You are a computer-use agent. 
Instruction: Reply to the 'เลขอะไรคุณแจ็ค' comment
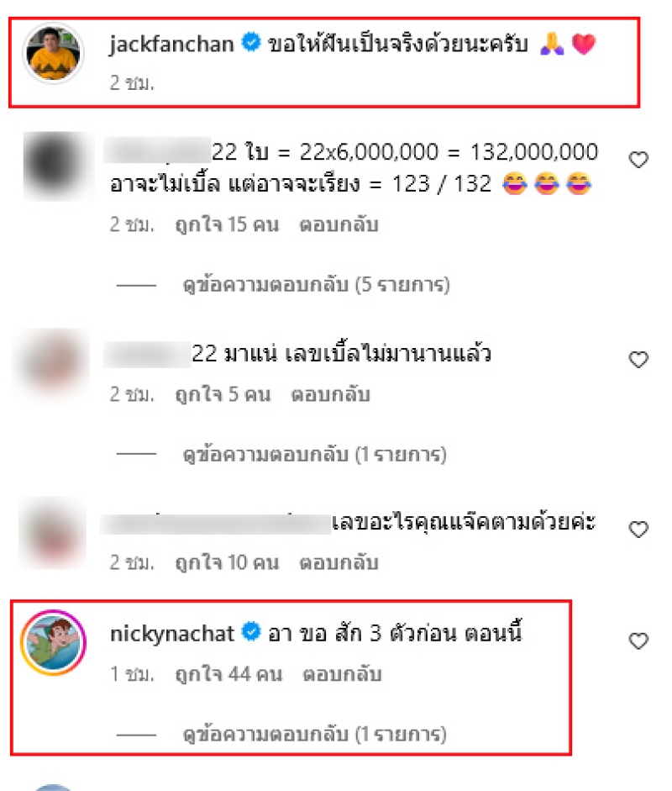pos(339,562)
